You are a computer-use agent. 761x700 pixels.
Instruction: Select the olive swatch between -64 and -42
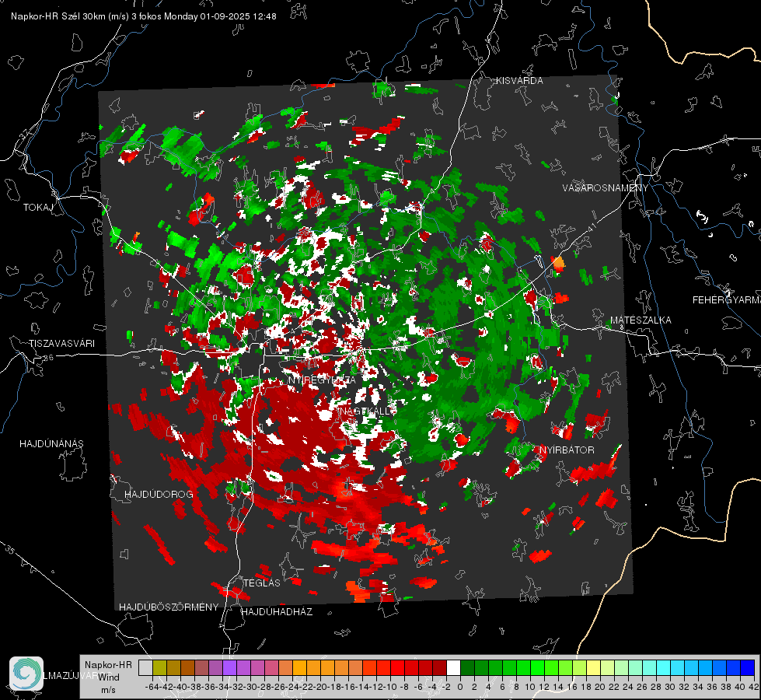159,667
